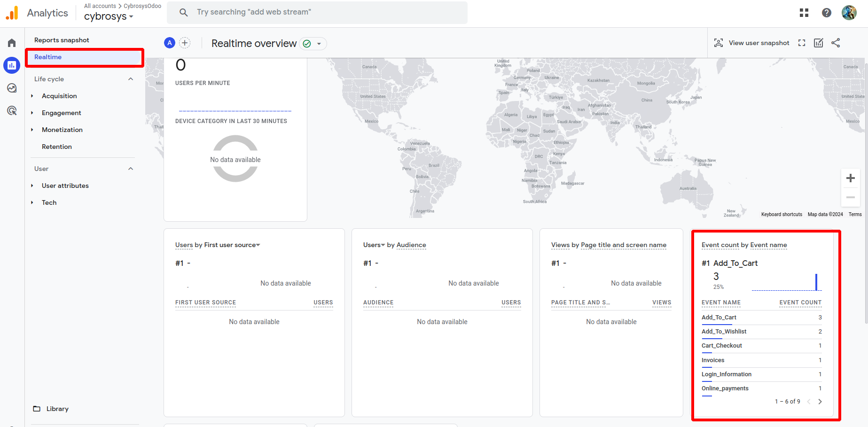This screenshot has width=868, height=427.
Task: Enter fullscreen mode with the expand icon
Action: coord(802,43)
